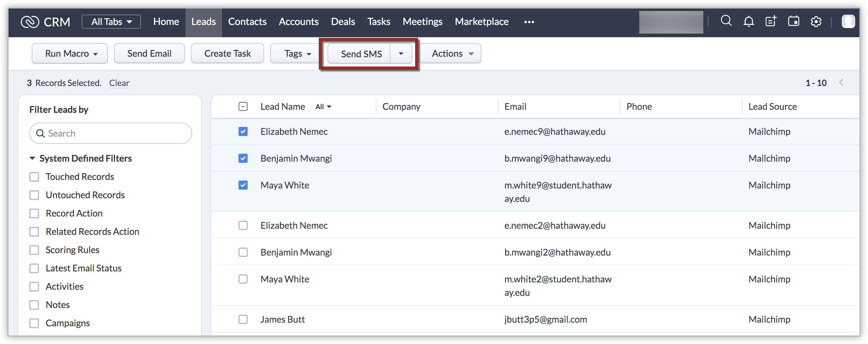Uncheck the Benjamin Mwangi selected row checkbox
868x344 pixels.
click(x=243, y=158)
